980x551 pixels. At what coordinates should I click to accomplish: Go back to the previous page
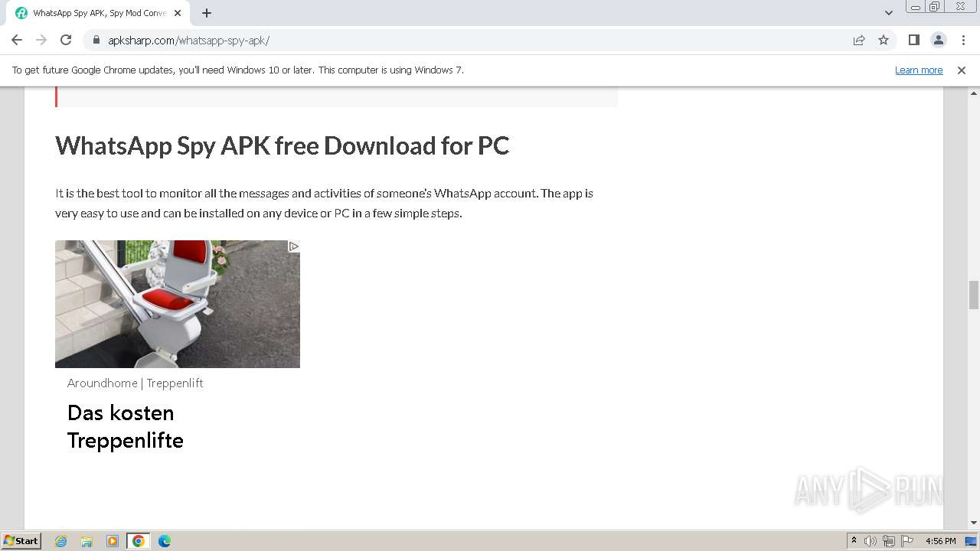(x=17, y=40)
